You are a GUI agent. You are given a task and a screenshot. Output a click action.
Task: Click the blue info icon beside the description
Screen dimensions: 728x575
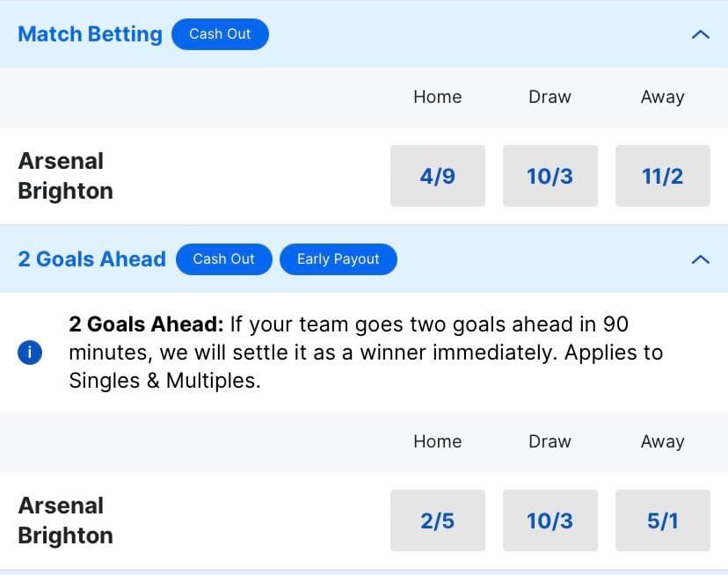[30, 353]
